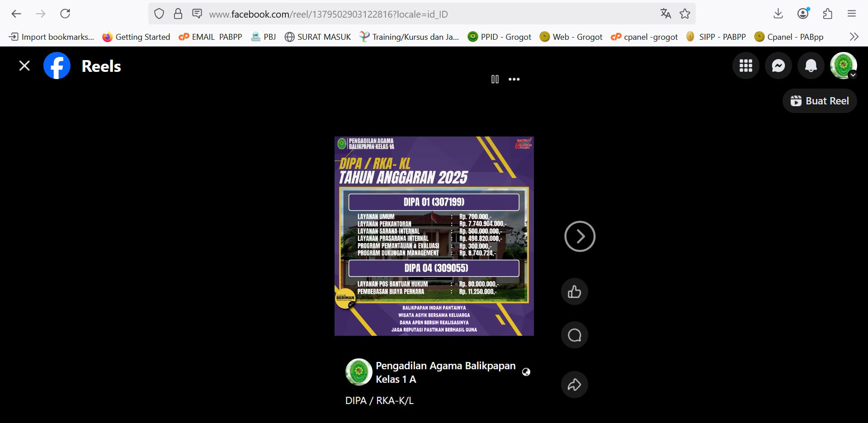
Task: Close the Reels viewer
Action: (24, 66)
